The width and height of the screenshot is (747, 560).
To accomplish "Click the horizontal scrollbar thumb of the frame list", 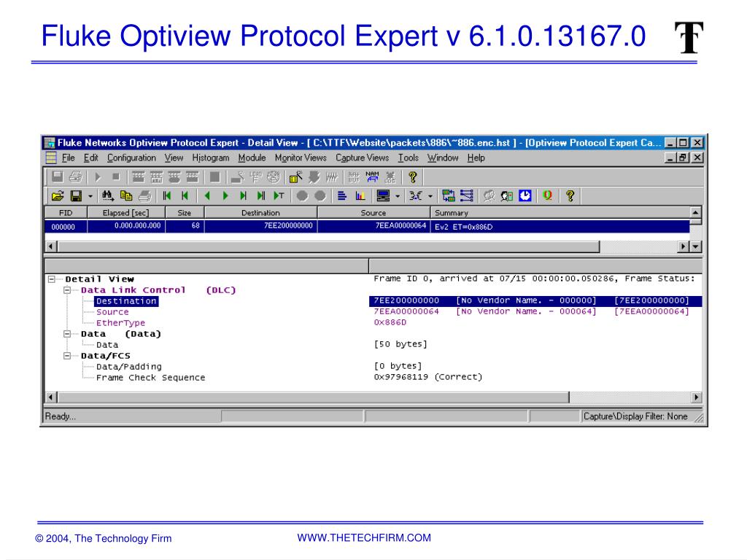I will click(x=329, y=246).
